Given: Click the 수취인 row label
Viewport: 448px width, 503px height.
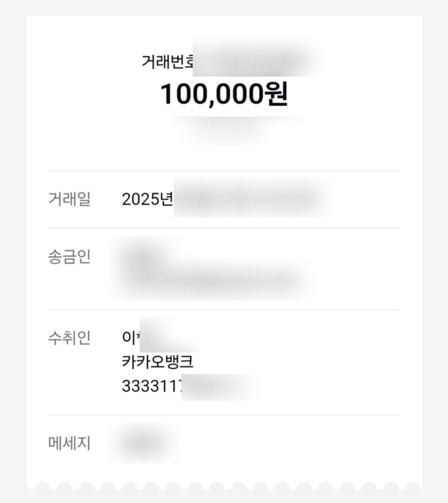Looking at the screenshot, I should pyautogui.click(x=69, y=338).
